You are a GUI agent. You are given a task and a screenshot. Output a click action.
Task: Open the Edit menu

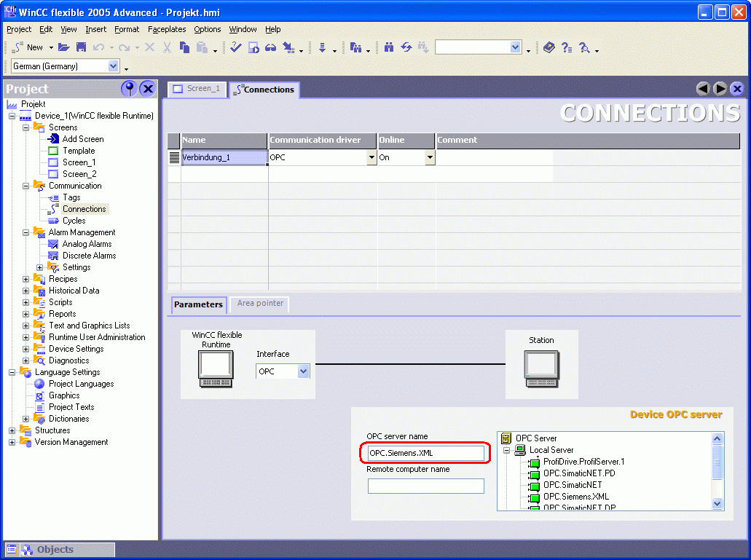pyautogui.click(x=46, y=29)
